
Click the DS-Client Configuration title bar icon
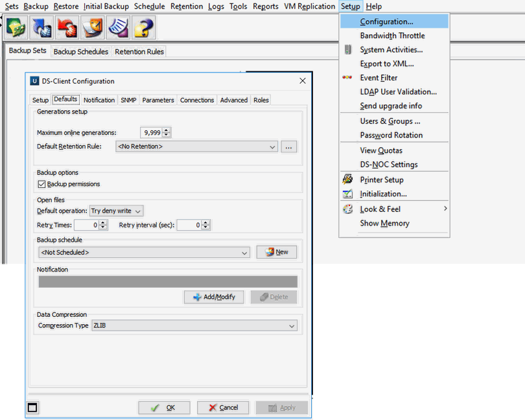click(34, 81)
